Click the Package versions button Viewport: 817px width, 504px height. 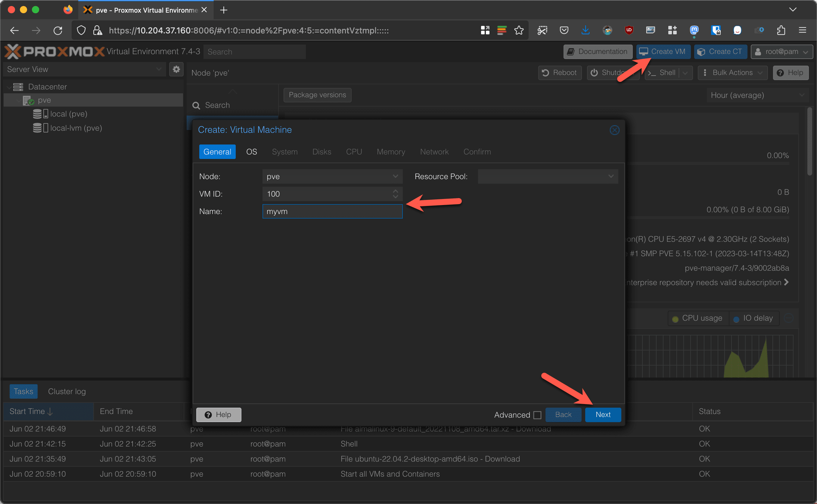point(317,95)
